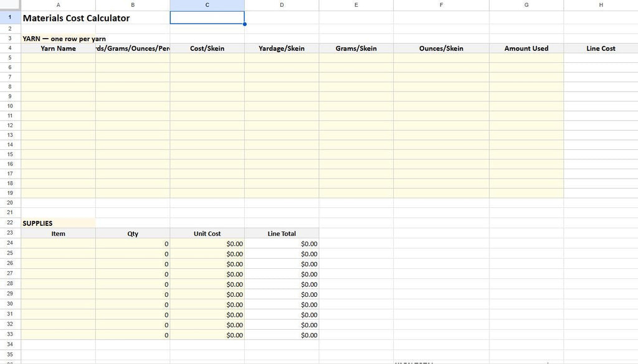Click the Unit Cost cell in row 26

tap(207, 264)
